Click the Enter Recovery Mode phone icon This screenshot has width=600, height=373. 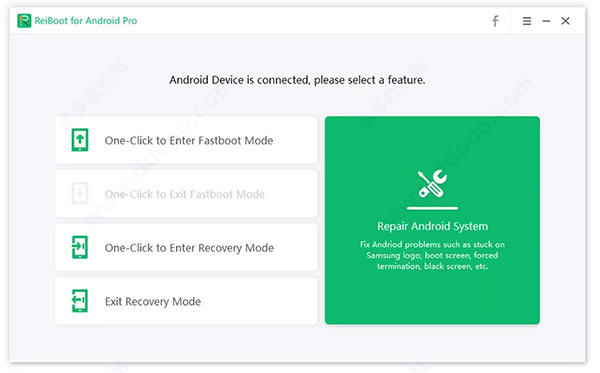coord(80,247)
